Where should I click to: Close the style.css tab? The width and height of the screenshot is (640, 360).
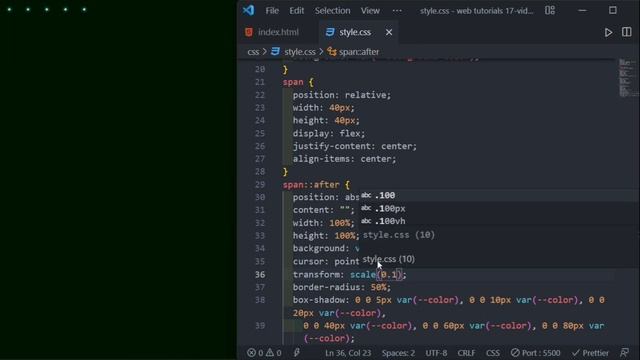tap(389, 32)
